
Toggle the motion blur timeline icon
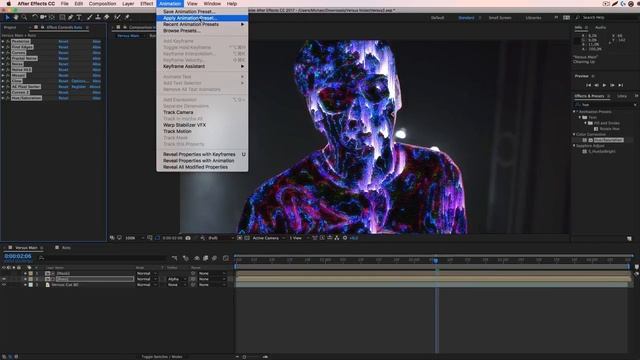pos(214,258)
